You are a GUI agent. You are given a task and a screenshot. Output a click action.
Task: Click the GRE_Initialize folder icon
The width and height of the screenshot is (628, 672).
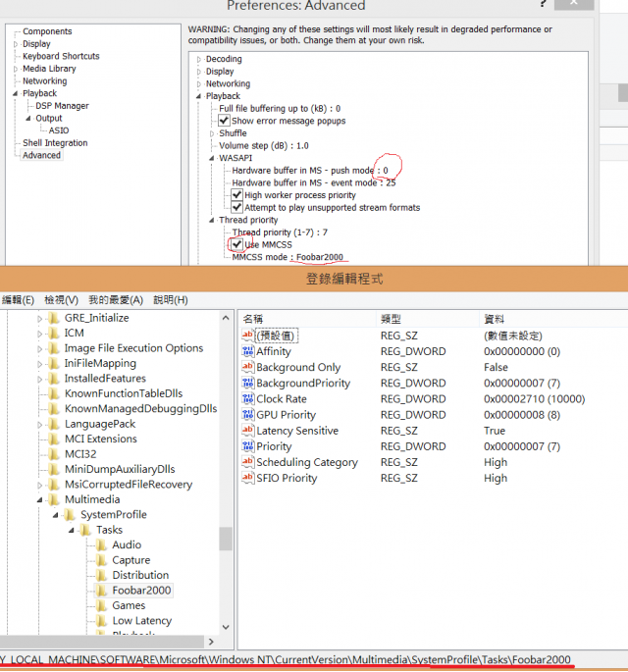pos(54,318)
